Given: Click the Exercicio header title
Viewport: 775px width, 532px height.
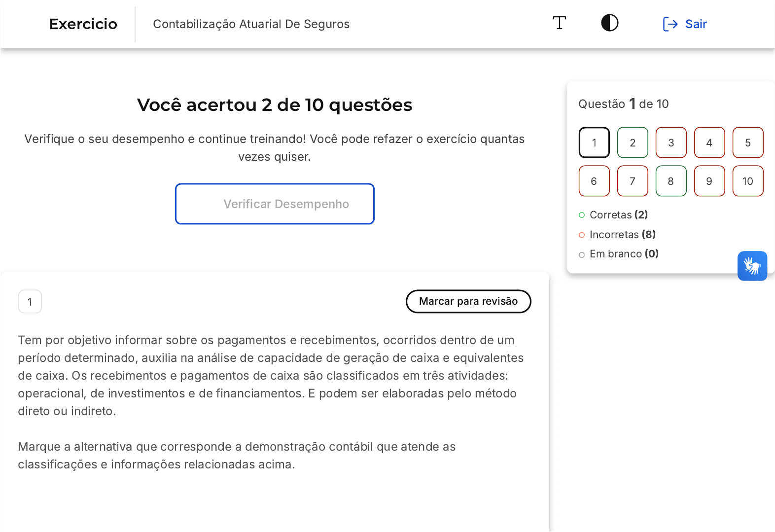Looking at the screenshot, I should point(83,24).
